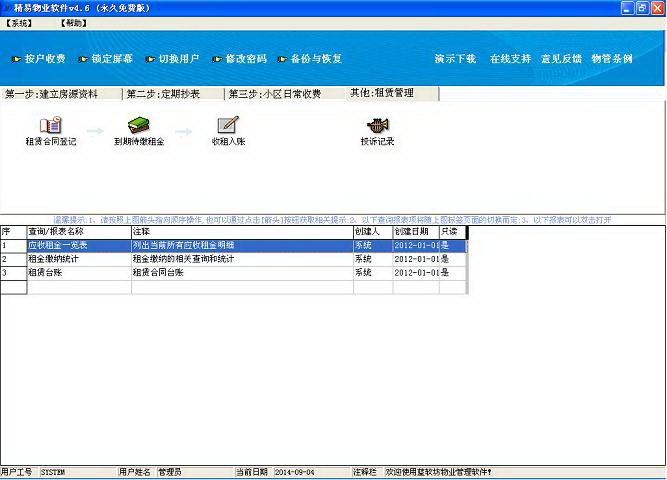667x480 pixels.
Task: Open 备份与恢复 from the toolbar
Action: (x=310, y=59)
